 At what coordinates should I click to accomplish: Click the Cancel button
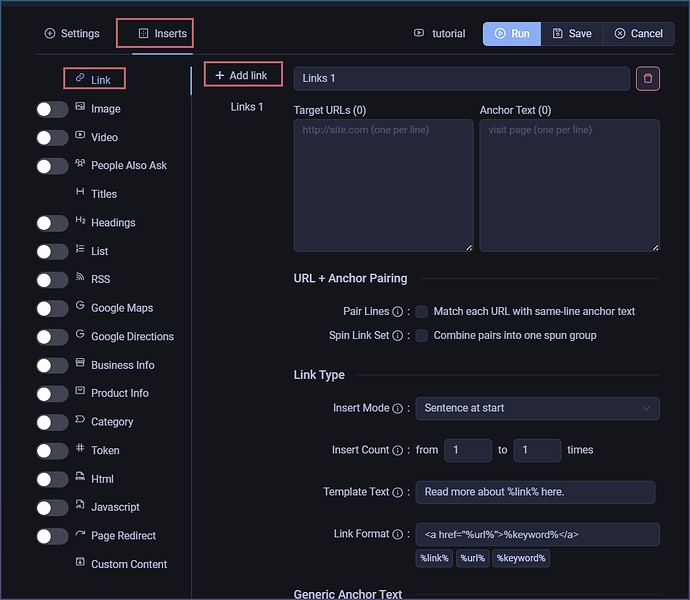[x=639, y=33]
